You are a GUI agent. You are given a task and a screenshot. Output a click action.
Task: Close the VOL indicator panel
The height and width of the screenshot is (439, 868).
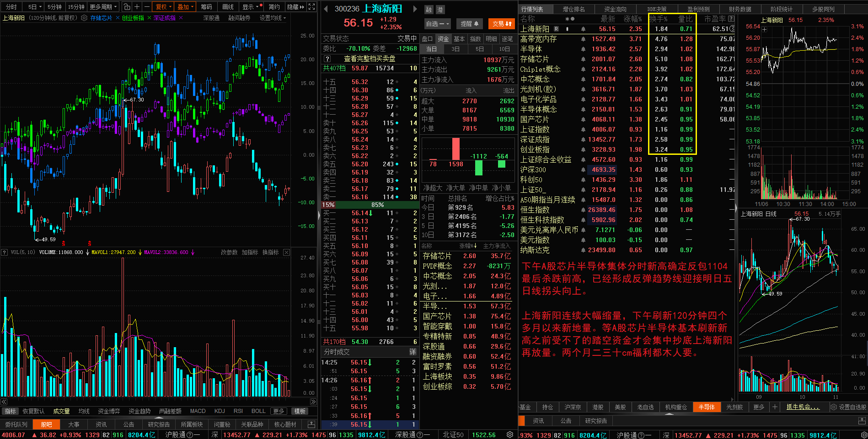click(286, 252)
